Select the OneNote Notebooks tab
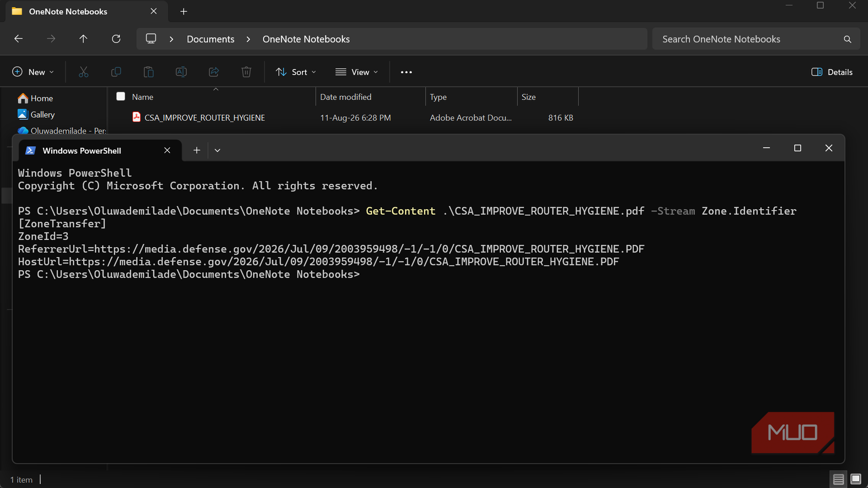The image size is (868, 488). pyautogui.click(x=87, y=12)
